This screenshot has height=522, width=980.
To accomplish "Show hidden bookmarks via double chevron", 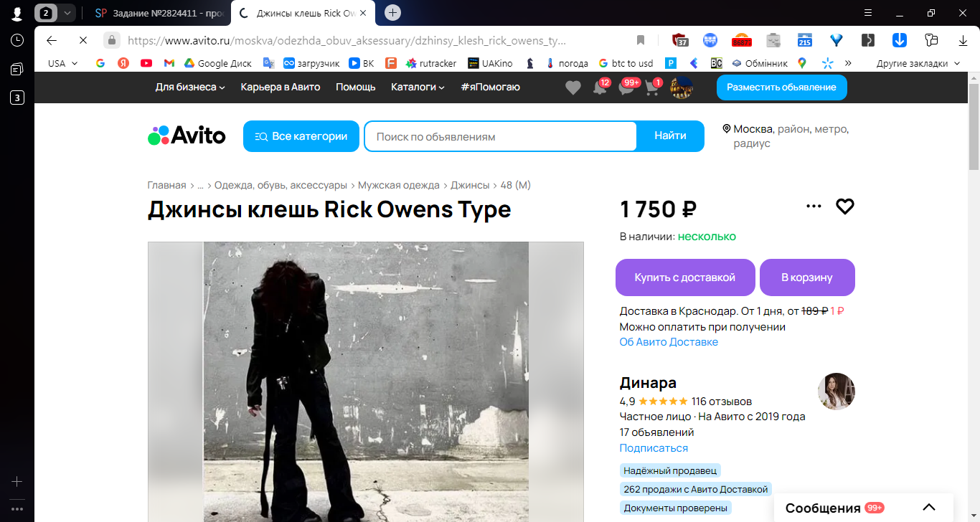I will pyautogui.click(x=848, y=63).
